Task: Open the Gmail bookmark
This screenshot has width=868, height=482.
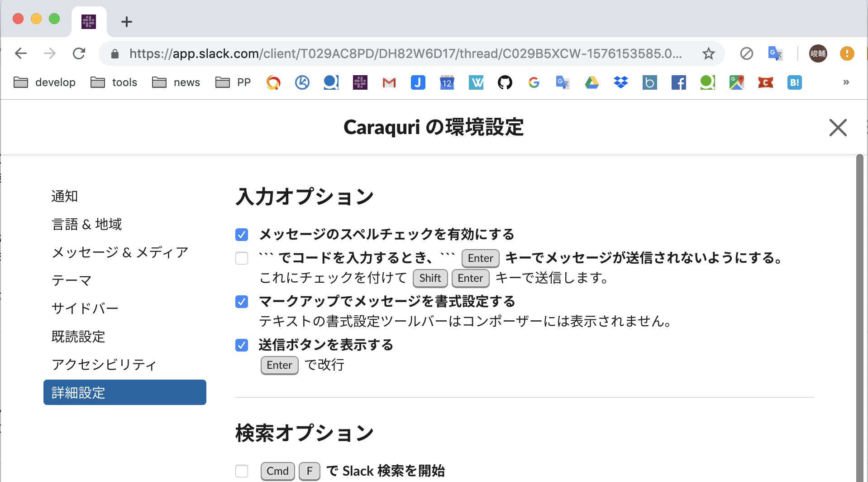Action: (389, 82)
